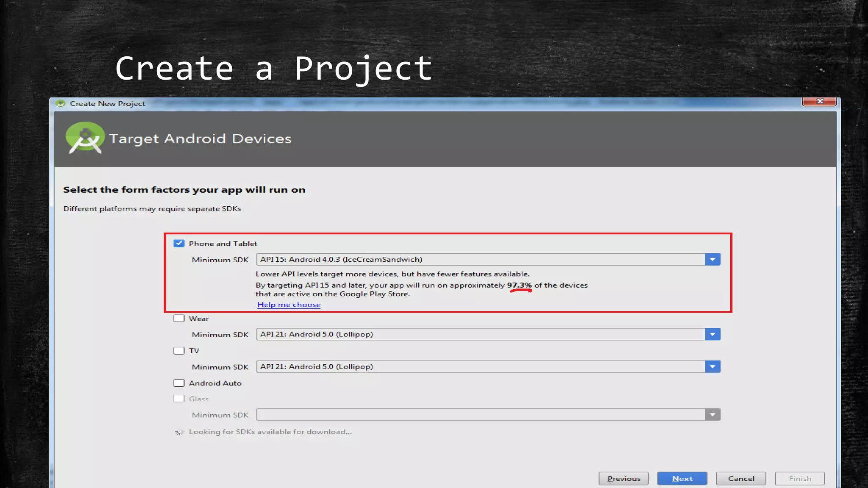868x488 pixels.
Task: Click the 97.3% value in the description
Action: [519, 285]
